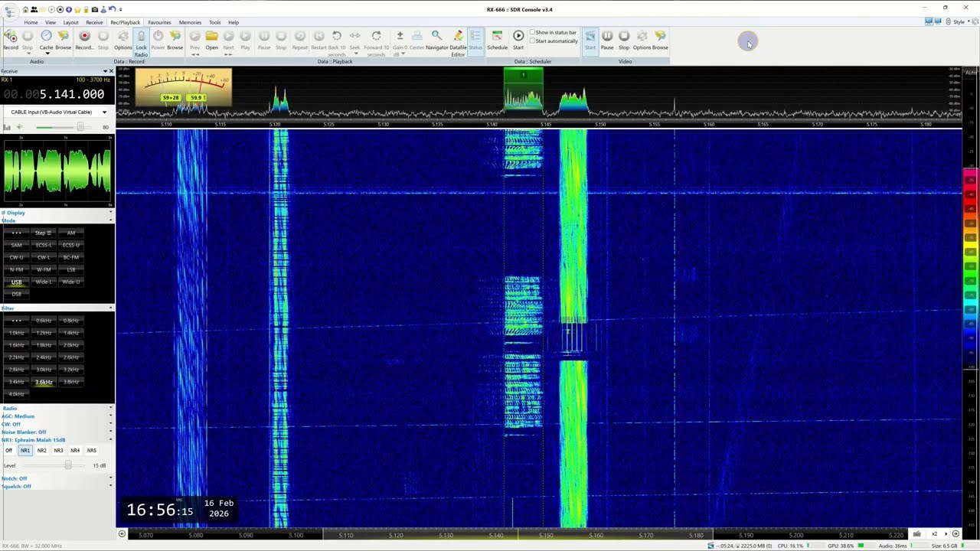Open the CABLE Input audio device dropdown
Image resolution: width=980 pixels, height=551 pixels.
click(x=57, y=112)
